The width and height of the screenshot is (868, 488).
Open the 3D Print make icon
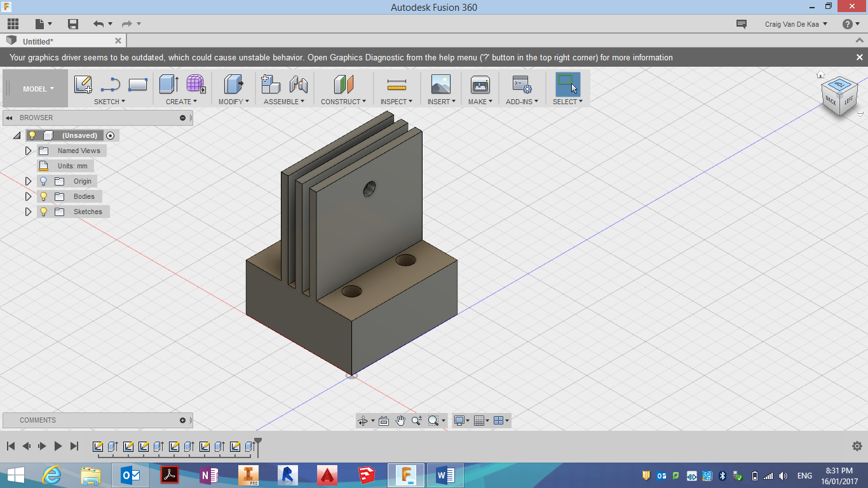[x=480, y=84]
